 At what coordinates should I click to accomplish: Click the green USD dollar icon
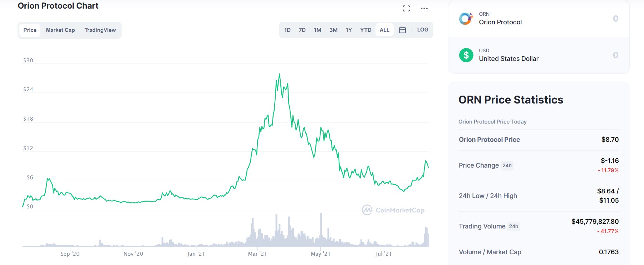[467, 55]
